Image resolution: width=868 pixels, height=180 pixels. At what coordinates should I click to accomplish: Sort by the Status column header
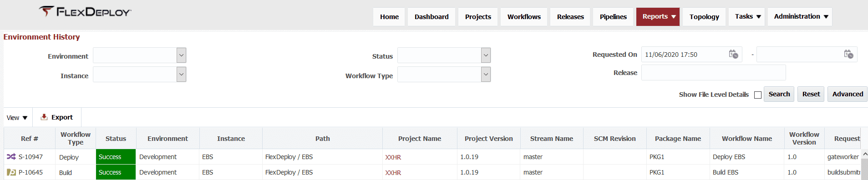116,139
